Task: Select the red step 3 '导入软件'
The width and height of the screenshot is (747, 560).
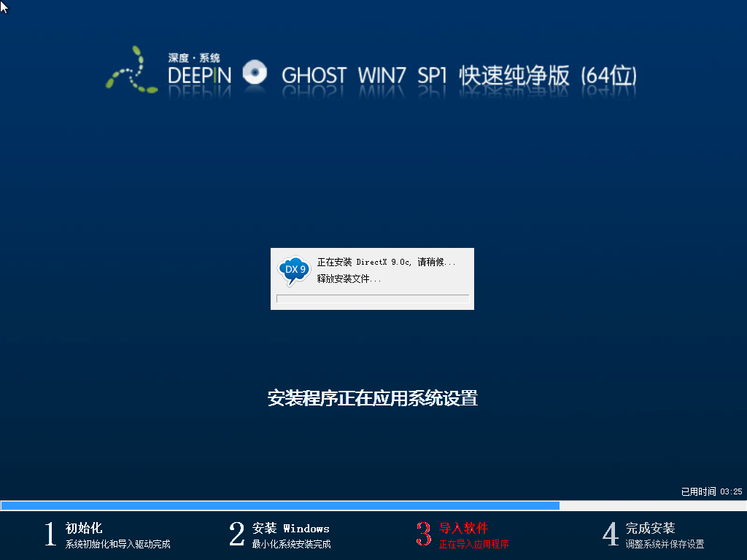Action: (463, 528)
